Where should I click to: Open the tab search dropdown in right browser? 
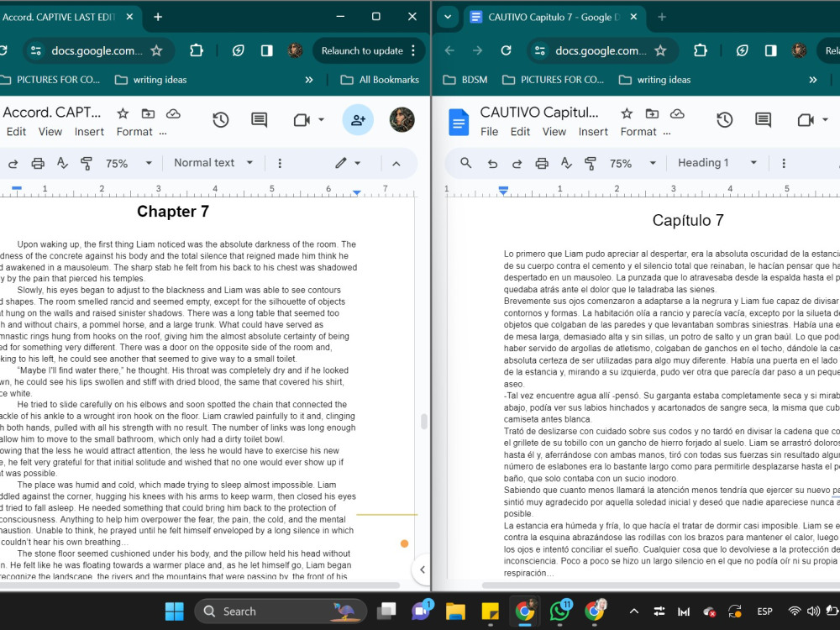448,17
